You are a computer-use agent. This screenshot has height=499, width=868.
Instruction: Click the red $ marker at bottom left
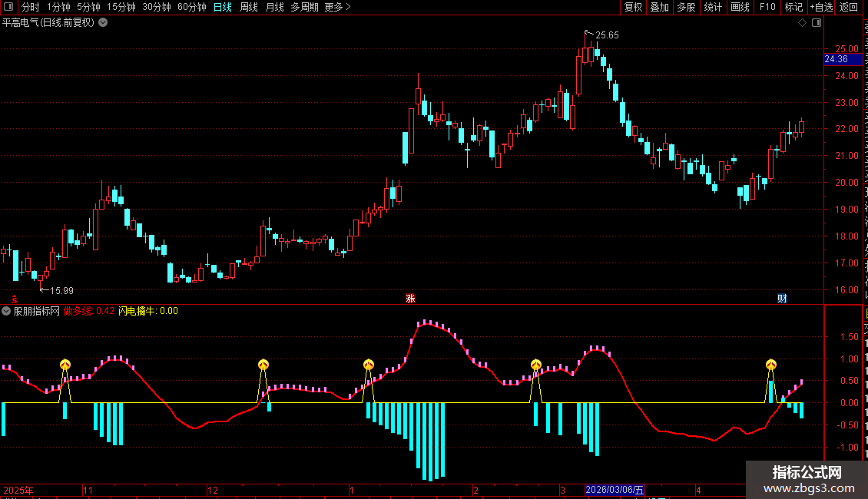(x=15, y=299)
